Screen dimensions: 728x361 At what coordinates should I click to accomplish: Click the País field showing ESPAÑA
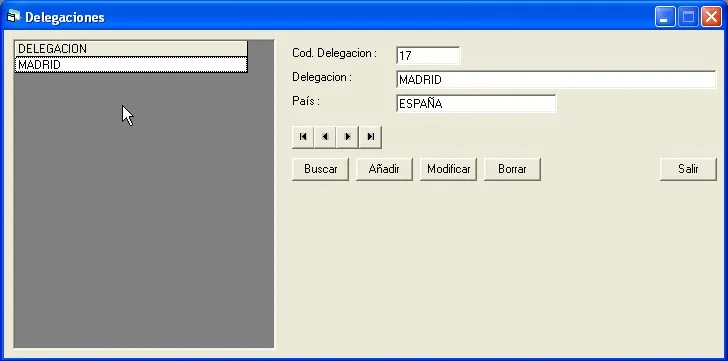point(476,104)
